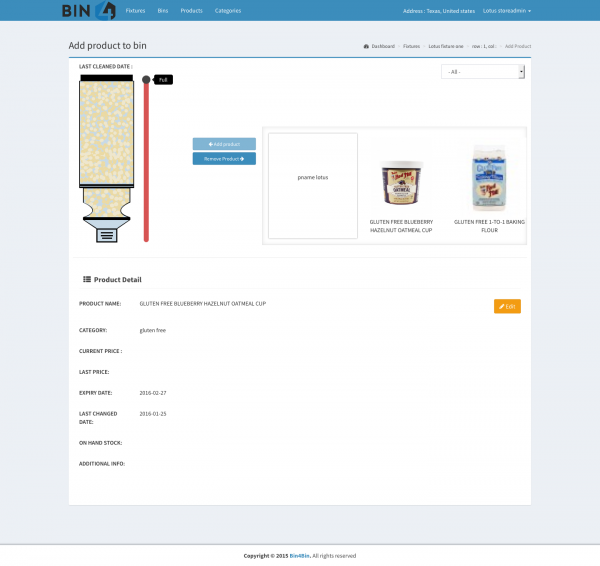This screenshot has width=600, height=566.
Task: Click the orange Edit button
Action: [507, 306]
